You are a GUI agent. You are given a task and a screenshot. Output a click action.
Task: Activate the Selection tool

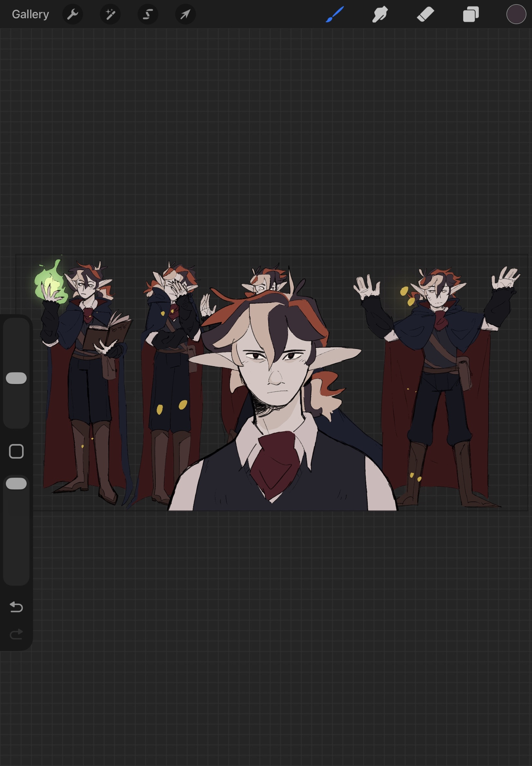pyautogui.click(x=148, y=15)
